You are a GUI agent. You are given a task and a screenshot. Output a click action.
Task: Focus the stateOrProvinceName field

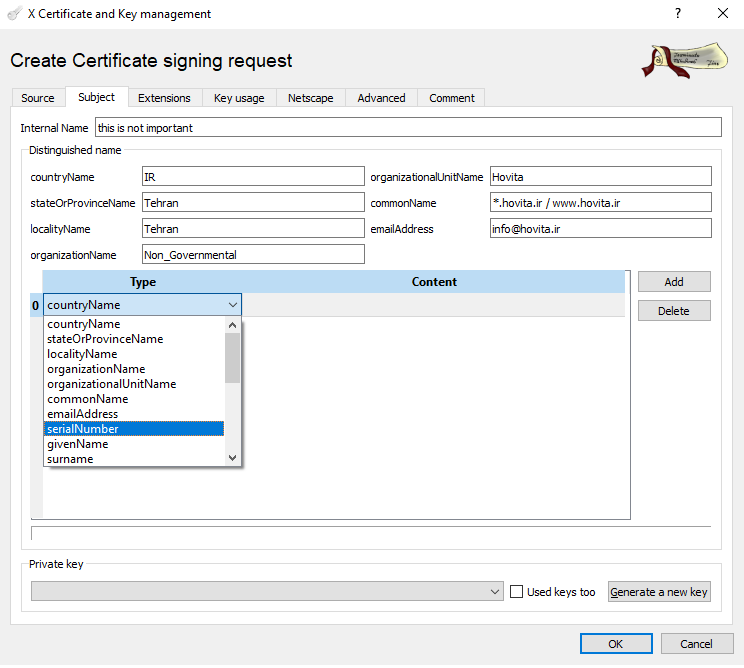point(253,203)
